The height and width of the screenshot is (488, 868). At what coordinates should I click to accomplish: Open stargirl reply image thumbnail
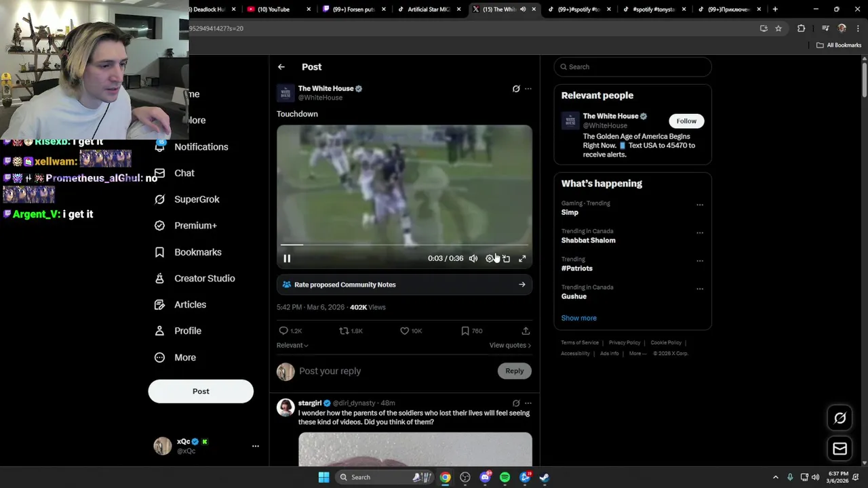[415, 449]
